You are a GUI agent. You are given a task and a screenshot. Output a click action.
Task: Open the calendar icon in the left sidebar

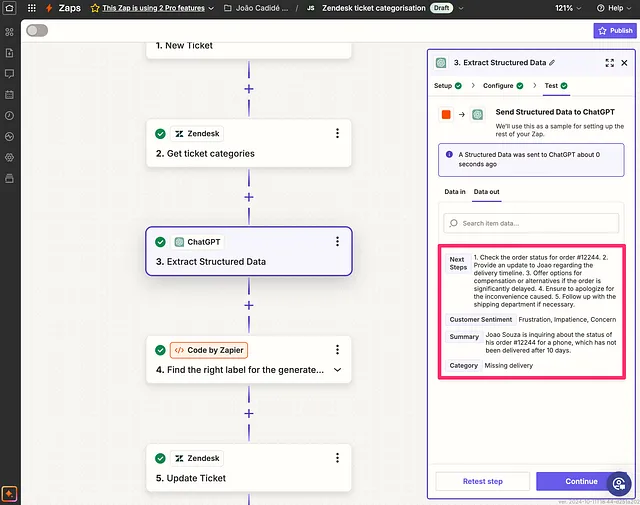(x=9, y=95)
